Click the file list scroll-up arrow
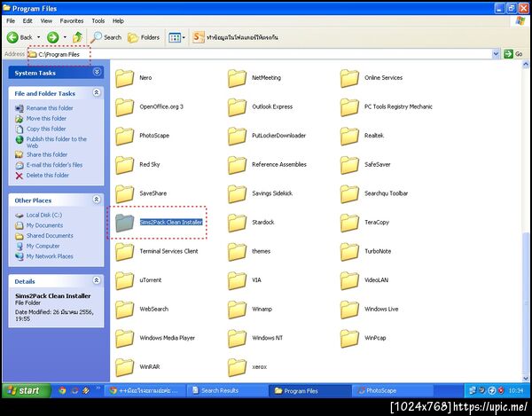The image size is (532, 416). click(x=526, y=64)
